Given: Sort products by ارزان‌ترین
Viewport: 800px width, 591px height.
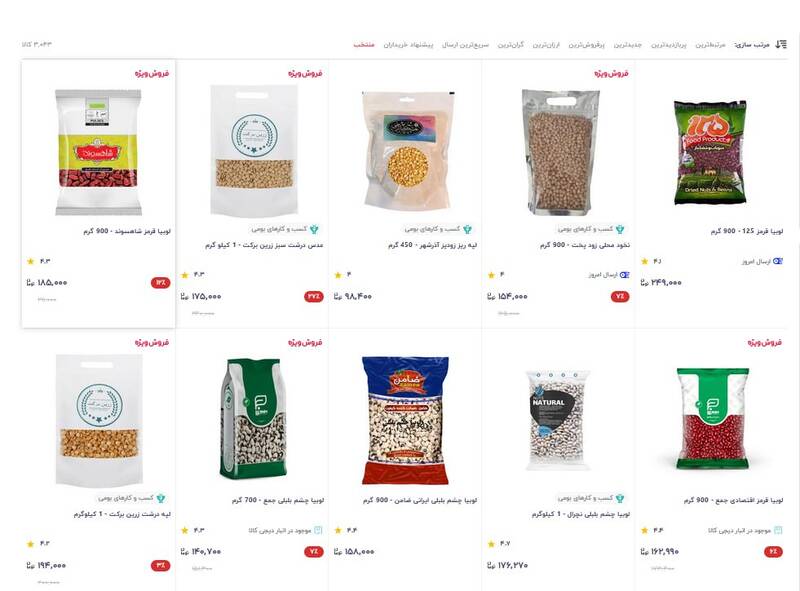Looking at the screenshot, I should pos(546,45).
